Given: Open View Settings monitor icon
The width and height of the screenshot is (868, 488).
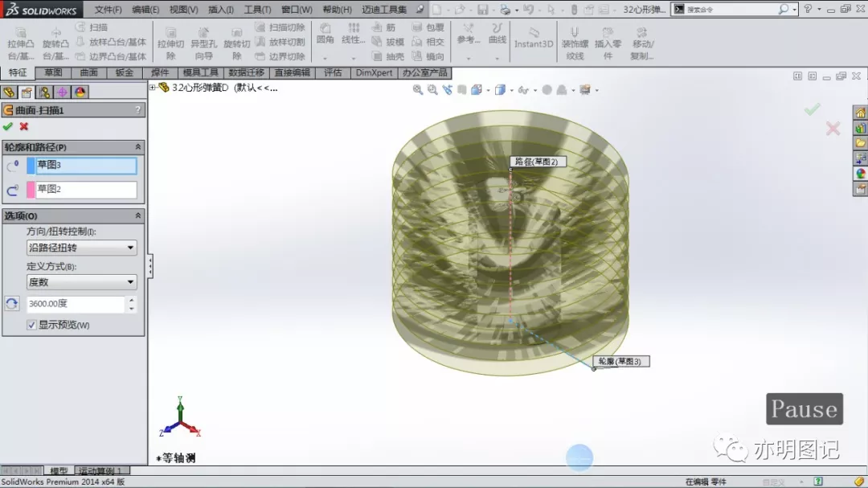Looking at the screenshot, I should pyautogui.click(x=585, y=90).
